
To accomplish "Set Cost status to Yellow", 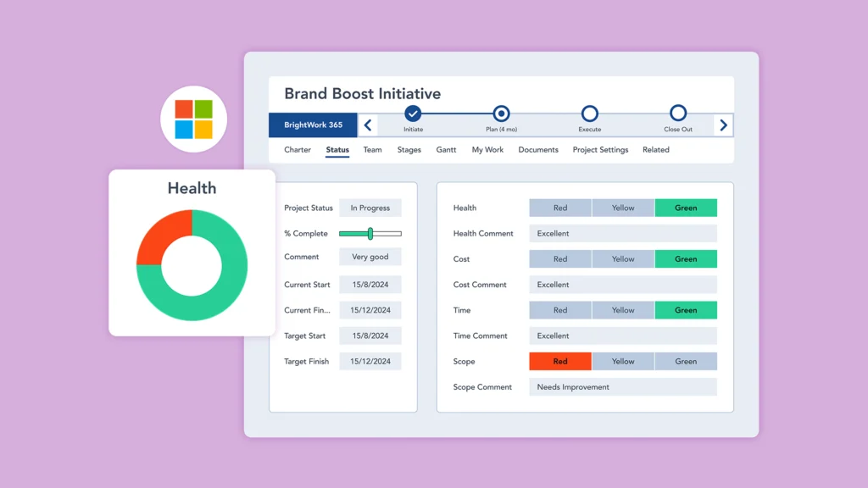I will (623, 258).
